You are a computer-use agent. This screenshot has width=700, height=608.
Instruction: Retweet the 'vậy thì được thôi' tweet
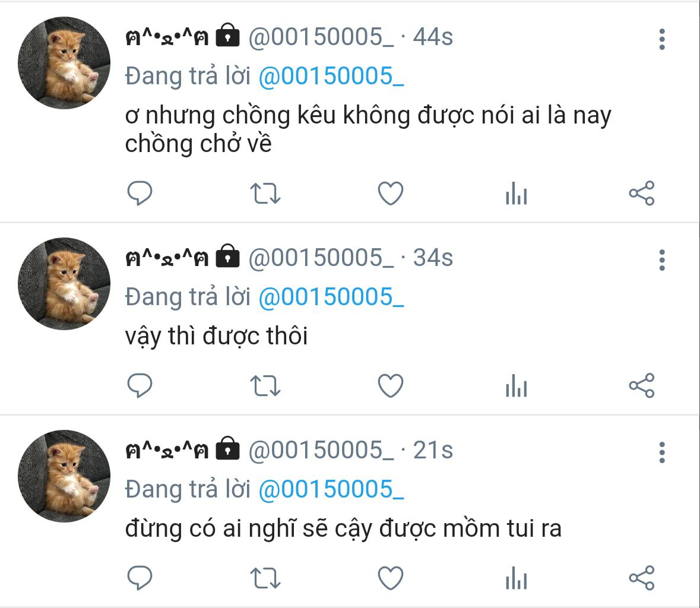point(265,386)
